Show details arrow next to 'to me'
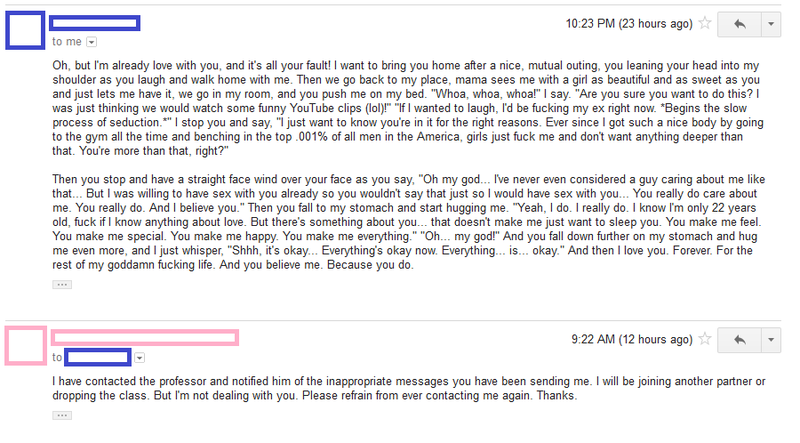Image resolution: width=800 pixels, height=443 pixels. click(91, 42)
